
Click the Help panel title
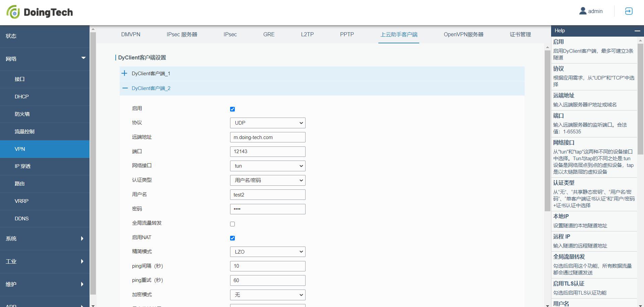pyautogui.click(x=560, y=31)
